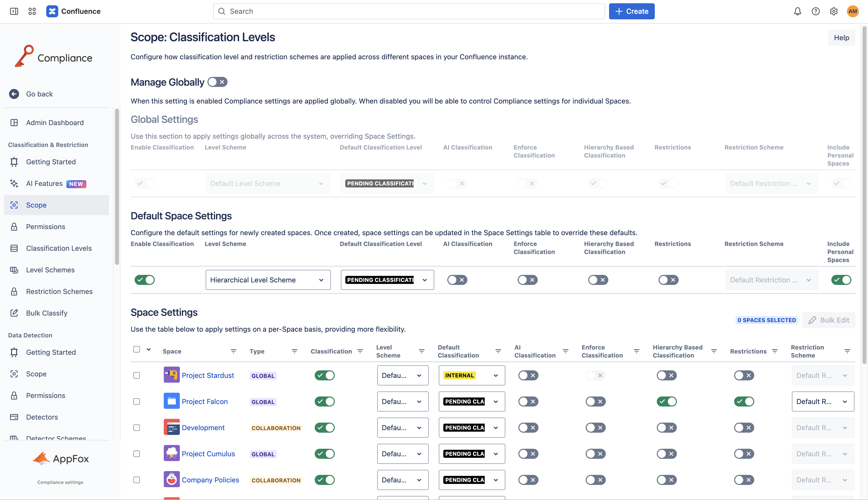The height and width of the screenshot is (500, 868).
Task: Click the Go back arrow icon
Action: 14,94
